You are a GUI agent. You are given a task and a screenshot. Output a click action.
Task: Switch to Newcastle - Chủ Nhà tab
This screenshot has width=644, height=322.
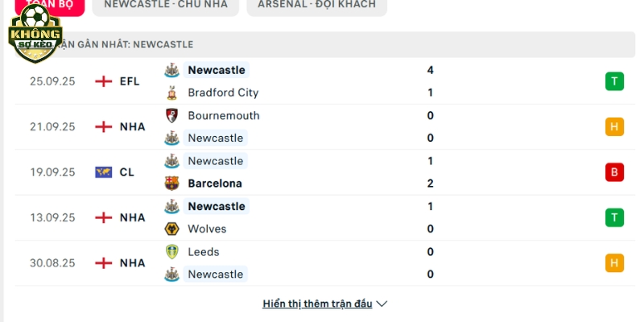click(166, 6)
